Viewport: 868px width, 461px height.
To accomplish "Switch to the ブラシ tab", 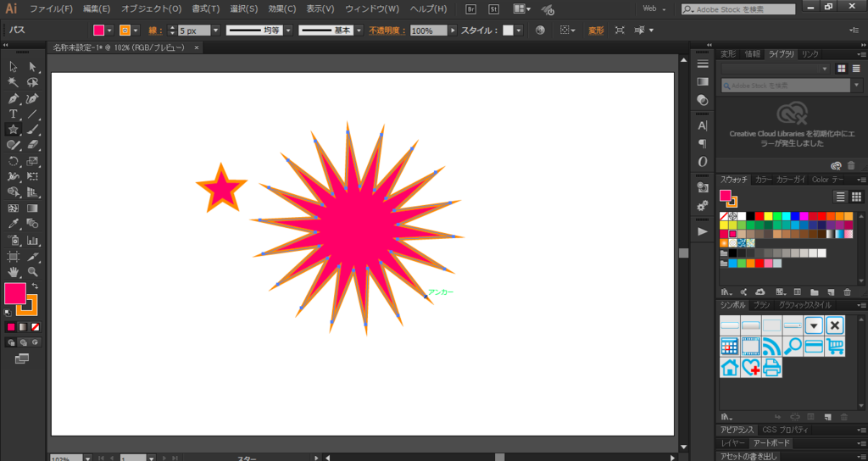I will (762, 305).
